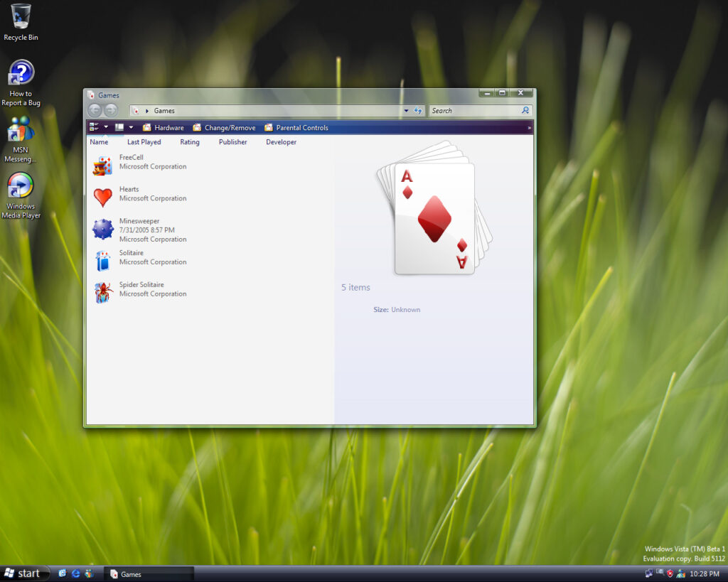Sort by the Name column header
The height and width of the screenshot is (582, 728).
pyautogui.click(x=99, y=142)
